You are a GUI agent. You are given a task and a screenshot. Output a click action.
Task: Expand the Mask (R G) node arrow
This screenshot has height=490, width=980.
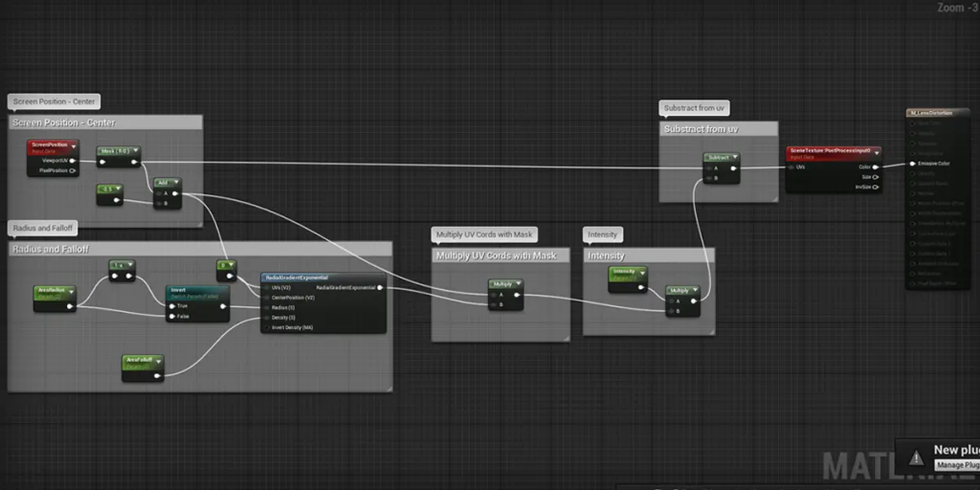point(135,151)
